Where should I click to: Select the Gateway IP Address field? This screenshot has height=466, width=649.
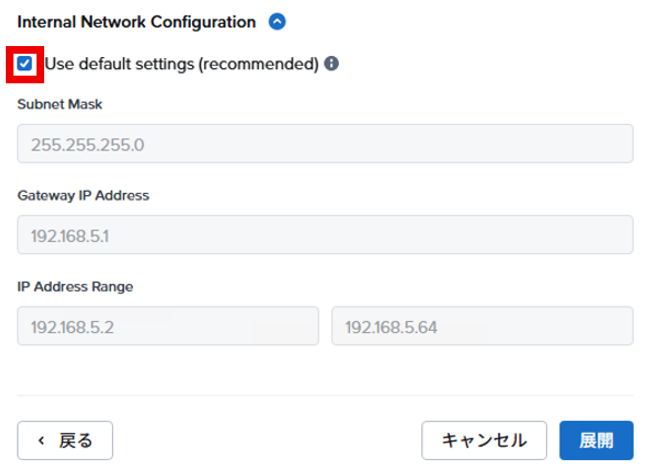pos(325,235)
